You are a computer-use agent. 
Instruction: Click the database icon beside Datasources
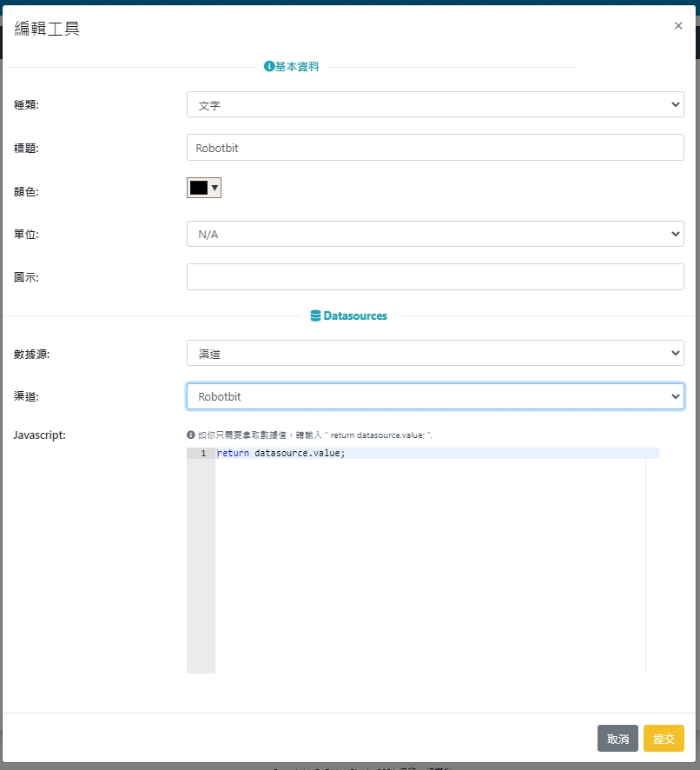(x=315, y=316)
